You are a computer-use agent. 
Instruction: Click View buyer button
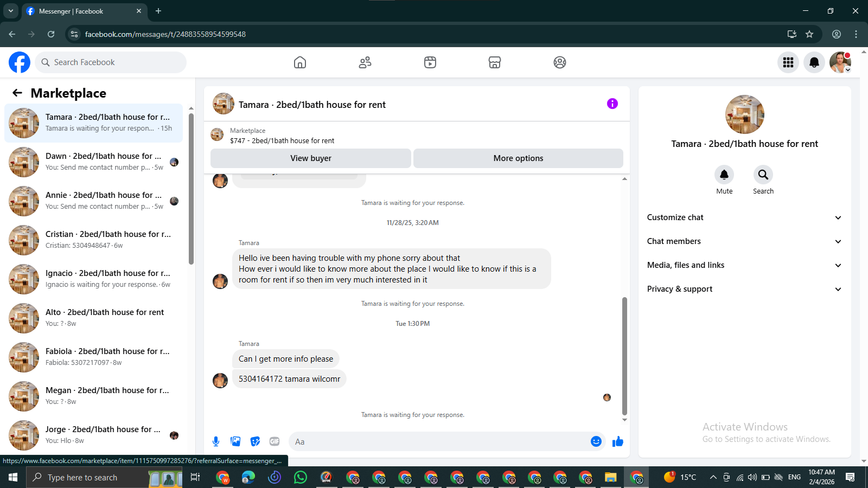click(x=311, y=158)
